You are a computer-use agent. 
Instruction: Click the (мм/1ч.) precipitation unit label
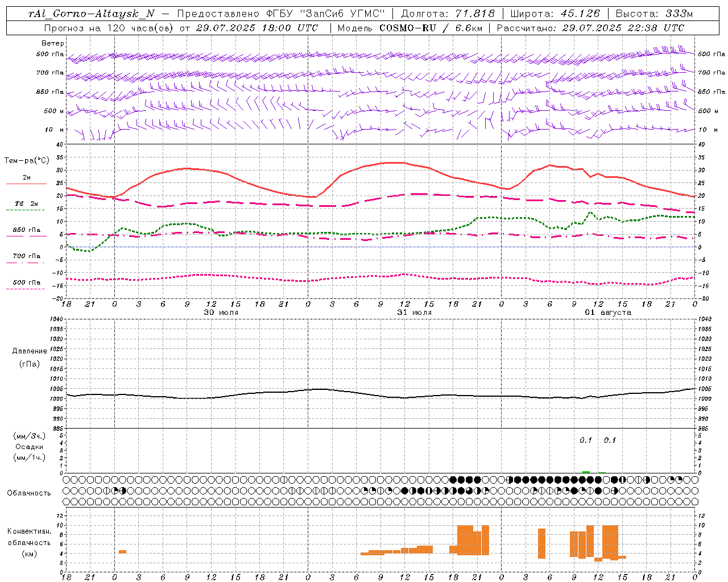(x=30, y=458)
